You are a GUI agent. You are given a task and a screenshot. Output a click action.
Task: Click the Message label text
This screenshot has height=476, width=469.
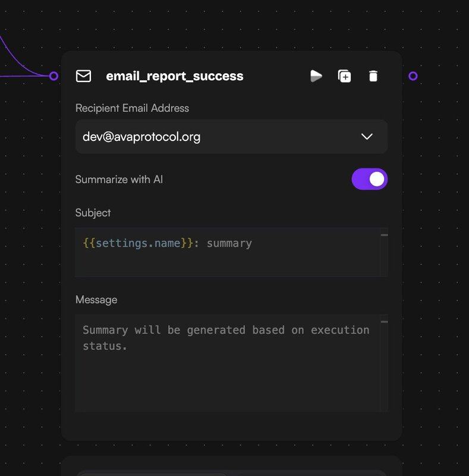click(x=96, y=300)
